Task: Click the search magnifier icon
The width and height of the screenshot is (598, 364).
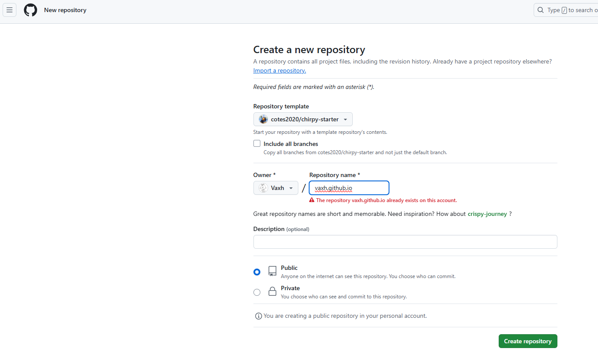Action: tap(541, 10)
